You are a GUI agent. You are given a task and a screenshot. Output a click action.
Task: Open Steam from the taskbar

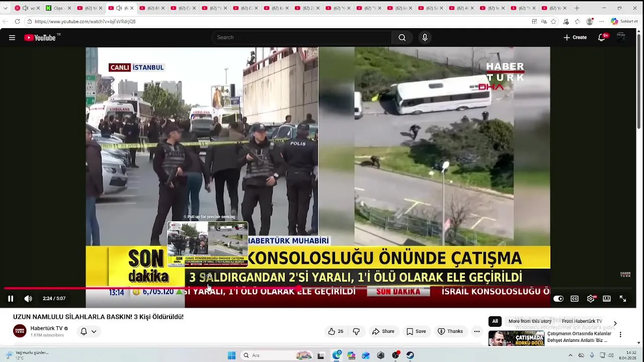(410, 355)
